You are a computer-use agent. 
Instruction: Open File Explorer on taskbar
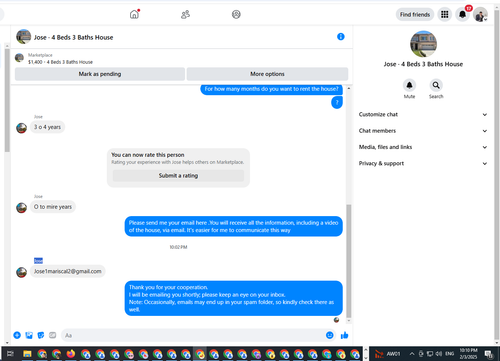coord(27,354)
